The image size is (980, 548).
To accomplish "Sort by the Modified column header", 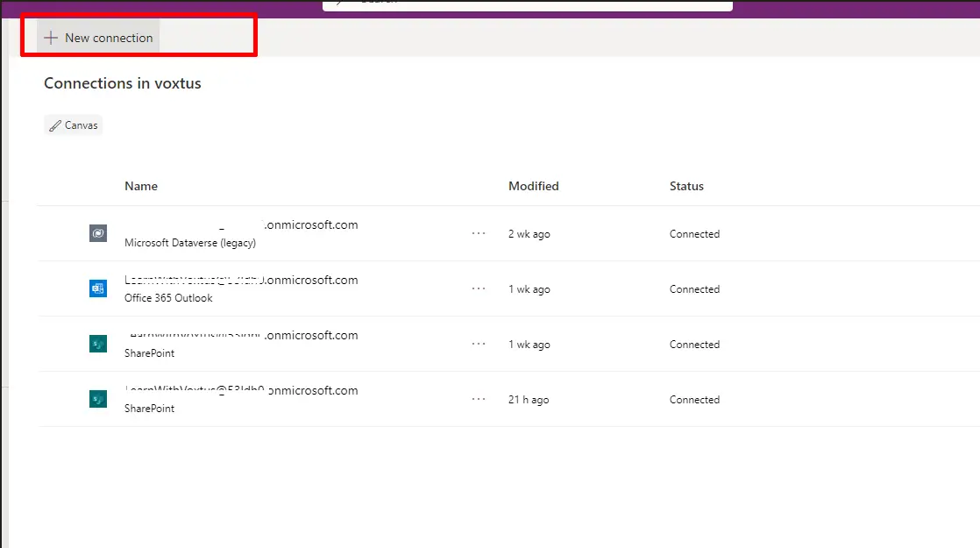I will tap(533, 186).
